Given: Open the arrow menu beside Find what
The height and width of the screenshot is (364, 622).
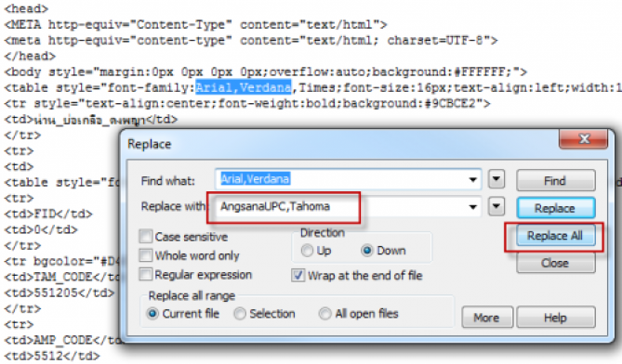Looking at the screenshot, I should [x=496, y=179].
